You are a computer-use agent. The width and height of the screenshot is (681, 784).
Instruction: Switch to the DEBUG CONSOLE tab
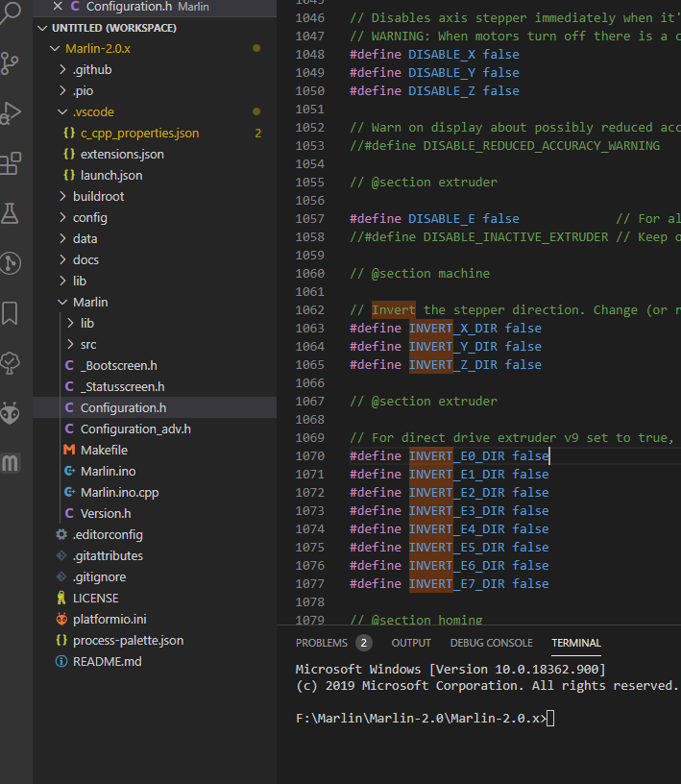pyautogui.click(x=492, y=643)
